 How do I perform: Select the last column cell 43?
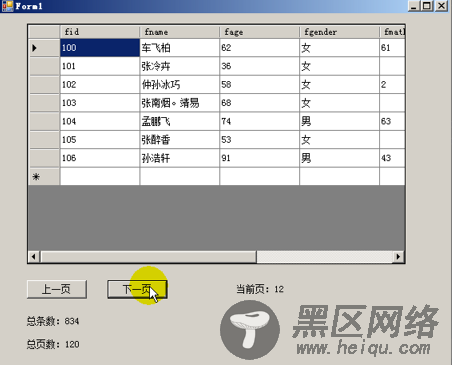coord(392,158)
